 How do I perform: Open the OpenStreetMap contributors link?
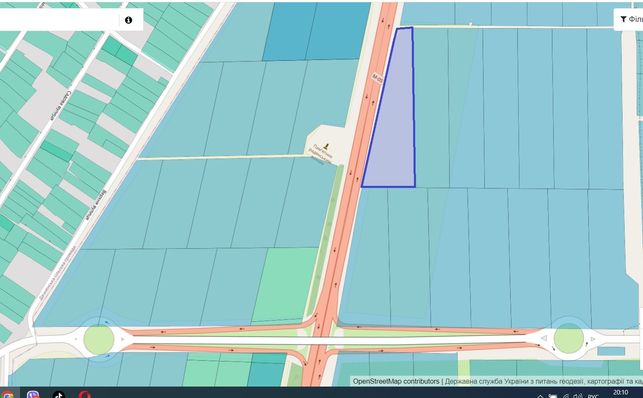pos(396,381)
